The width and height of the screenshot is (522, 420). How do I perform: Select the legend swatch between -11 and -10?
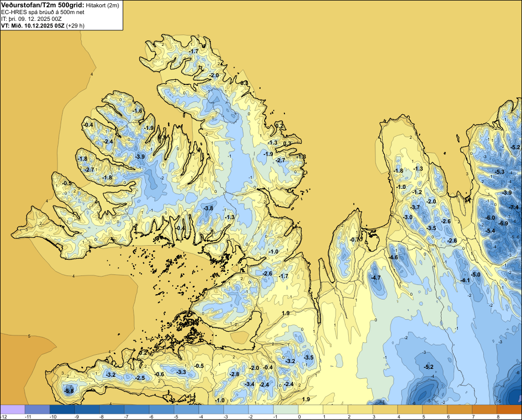click(37, 409)
